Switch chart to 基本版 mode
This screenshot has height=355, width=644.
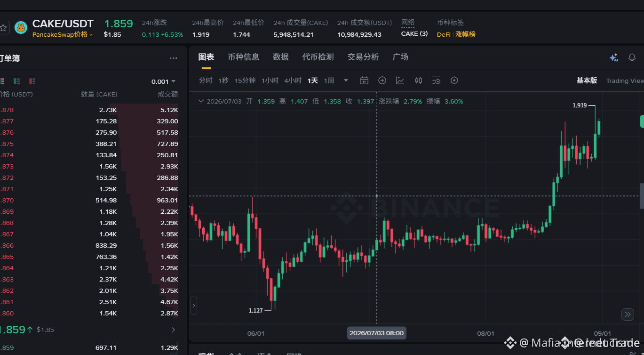[587, 81]
